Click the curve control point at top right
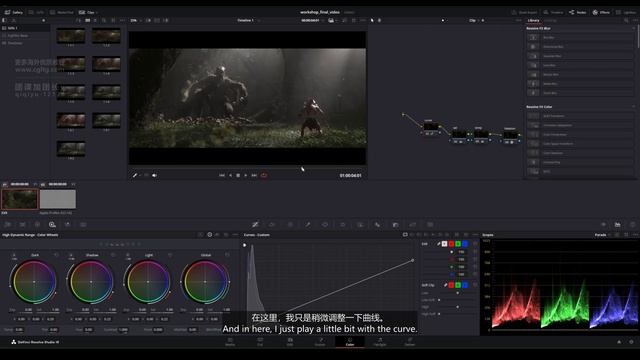This screenshot has width=640, height=360. (x=413, y=260)
